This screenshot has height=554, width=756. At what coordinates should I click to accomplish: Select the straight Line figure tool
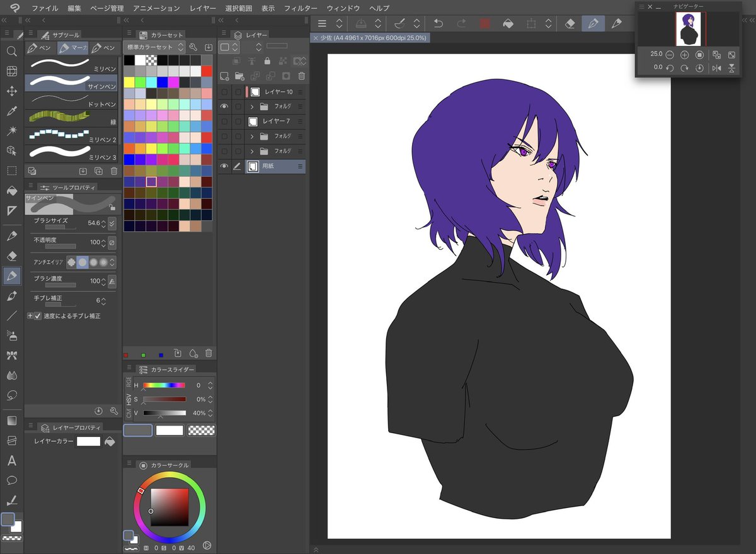[11, 316]
